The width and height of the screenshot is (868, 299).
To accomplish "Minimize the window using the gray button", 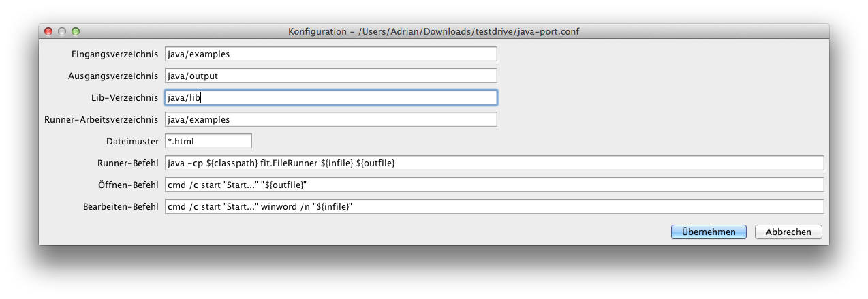I will pos(62,31).
